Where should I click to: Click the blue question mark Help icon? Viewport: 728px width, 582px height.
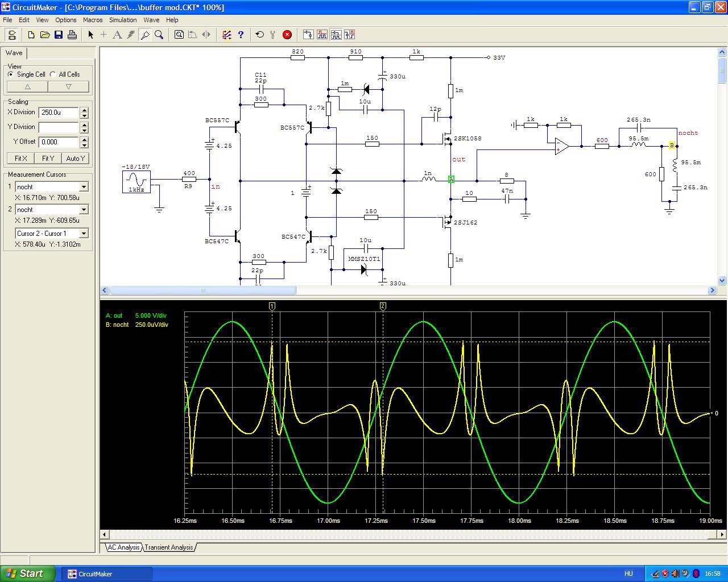coord(241,35)
